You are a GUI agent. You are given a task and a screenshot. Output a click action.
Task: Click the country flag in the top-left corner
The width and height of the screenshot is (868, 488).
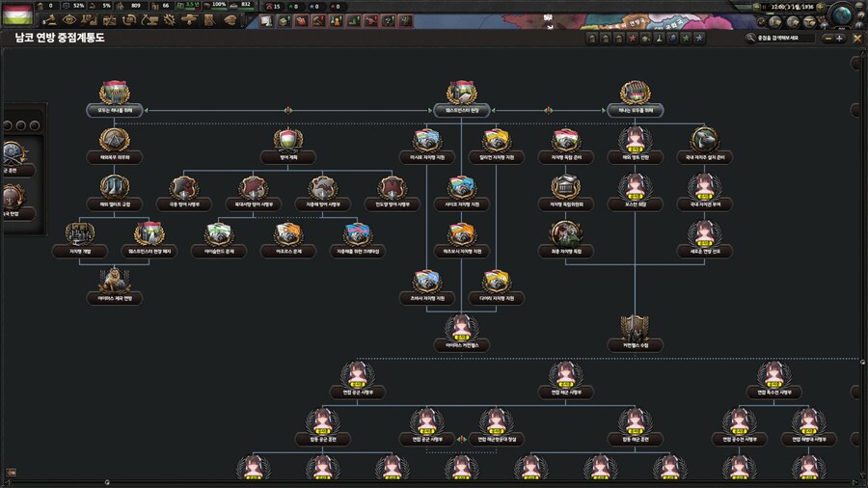pos(18,14)
